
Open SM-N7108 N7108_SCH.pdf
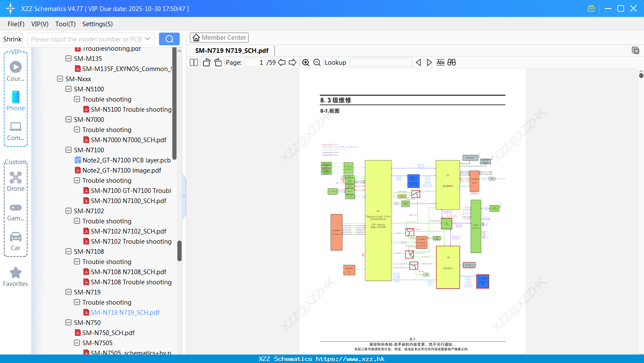(x=129, y=272)
